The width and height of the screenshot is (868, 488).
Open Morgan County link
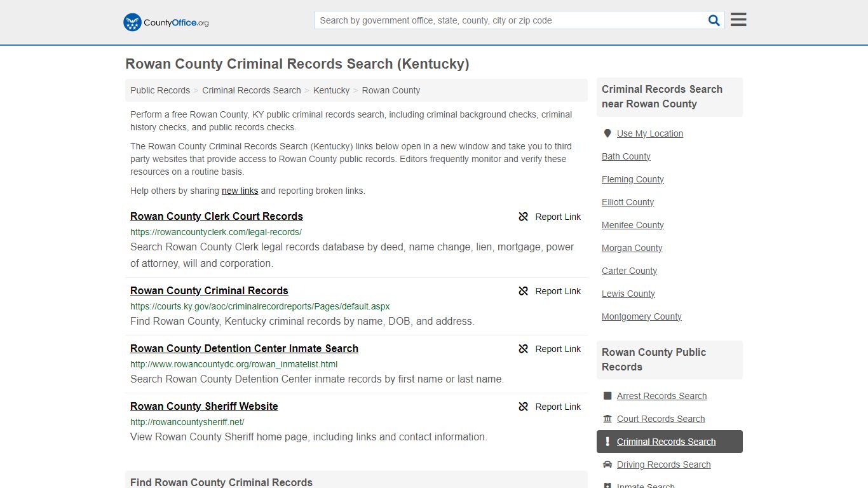tap(632, 248)
